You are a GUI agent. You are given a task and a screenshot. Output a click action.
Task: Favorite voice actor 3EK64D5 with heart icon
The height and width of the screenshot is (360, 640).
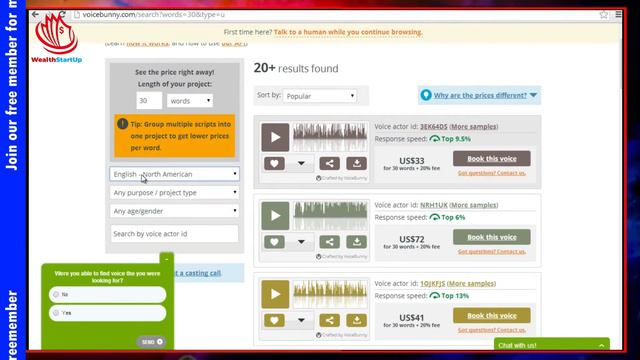(274, 164)
